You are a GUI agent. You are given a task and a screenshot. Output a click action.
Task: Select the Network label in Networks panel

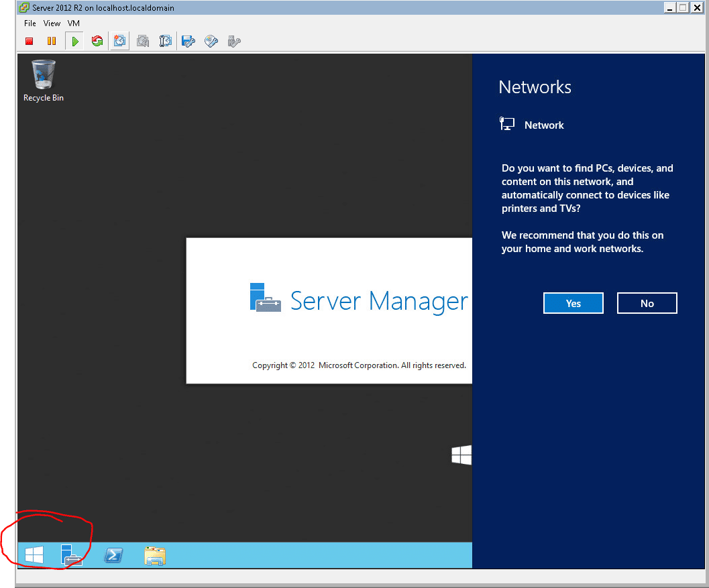pyautogui.click(x=543, y=125)
